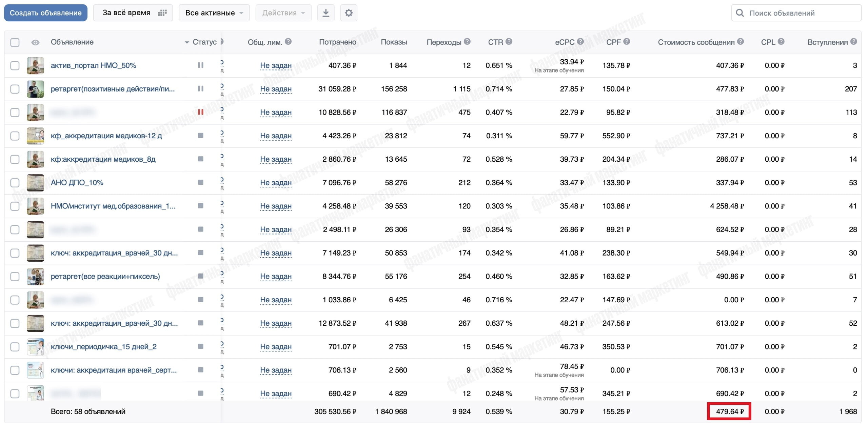Open the settings gear icon
This screenshot has width=868, height=424.
(x=349, y=13)
